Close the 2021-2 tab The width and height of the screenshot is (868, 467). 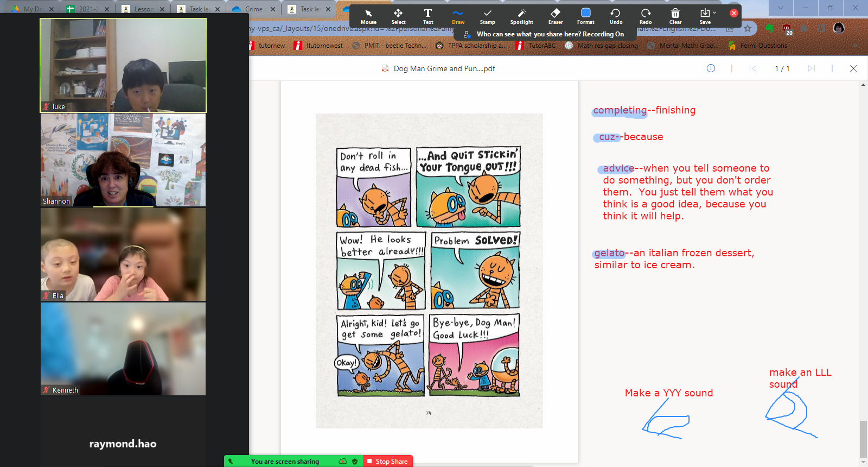click(107, 9)
